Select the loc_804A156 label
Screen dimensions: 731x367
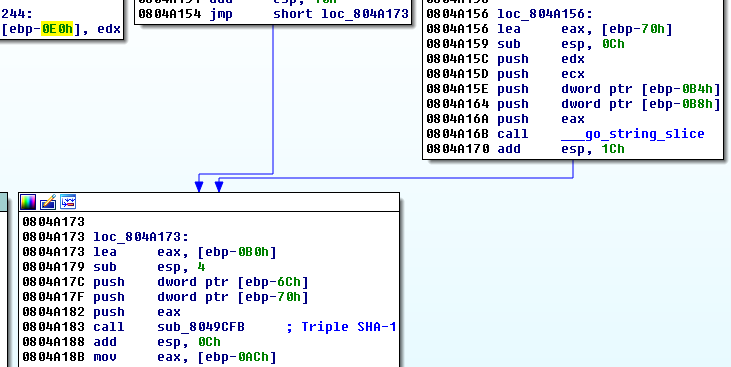[x=545, y=14]
